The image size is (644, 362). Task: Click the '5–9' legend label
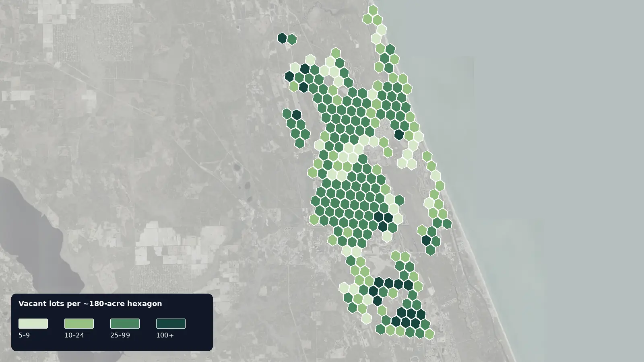[24, 335]
